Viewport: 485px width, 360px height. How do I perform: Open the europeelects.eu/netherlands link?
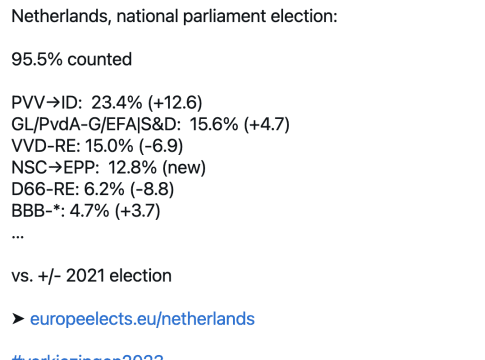coord(142,319)
